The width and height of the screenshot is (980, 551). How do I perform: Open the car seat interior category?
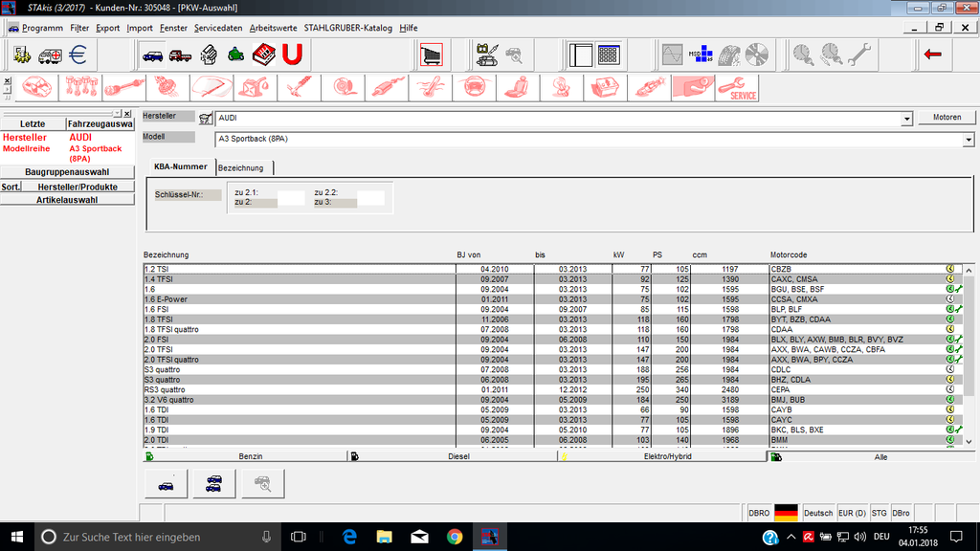pos(518,87)
